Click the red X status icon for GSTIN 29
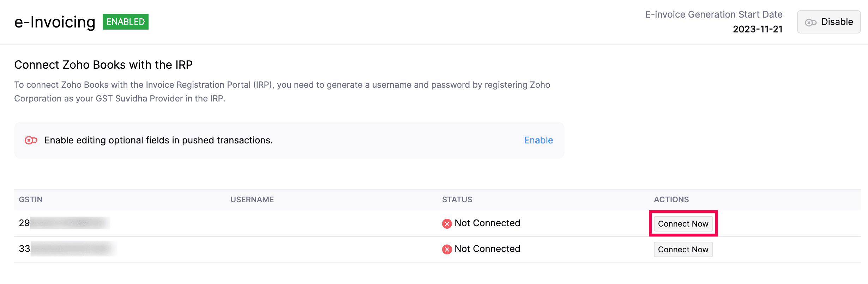The width and height of the screenshot is (868, 284). (x=447, y=223)
